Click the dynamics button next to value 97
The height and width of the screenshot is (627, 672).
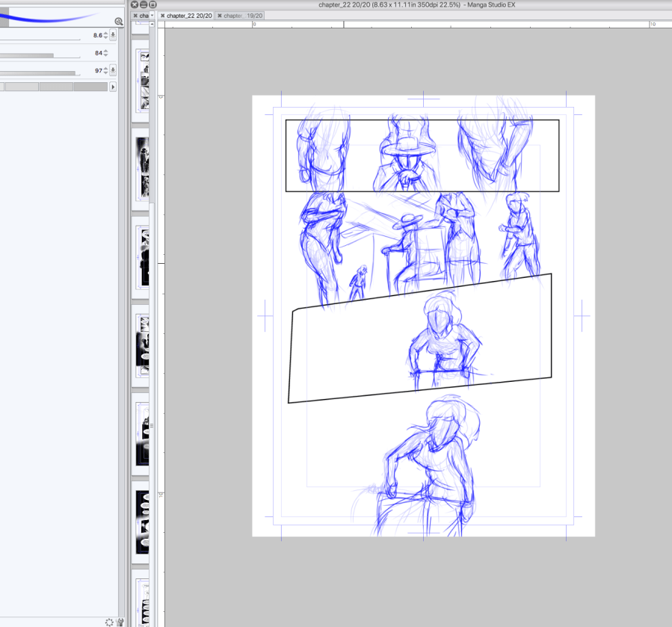pyautogui.click(x=113, y=70)
